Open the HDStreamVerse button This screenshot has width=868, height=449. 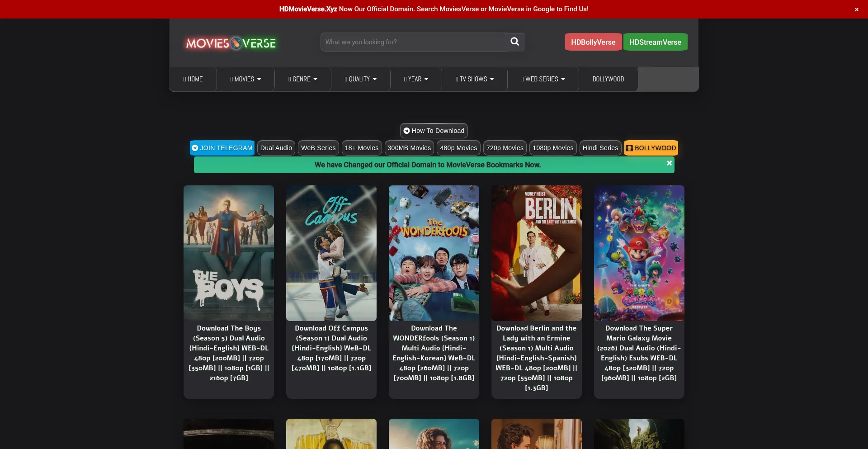click(x=655, y=42)
